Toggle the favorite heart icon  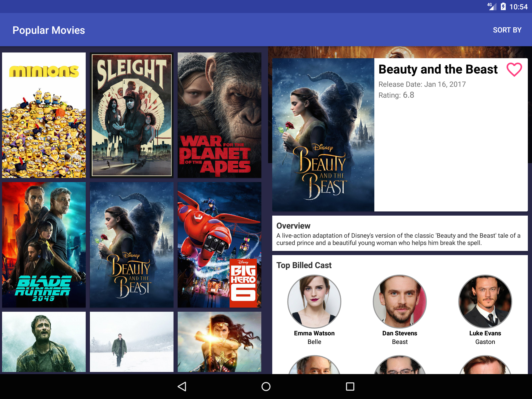click(x=514, y=70)
